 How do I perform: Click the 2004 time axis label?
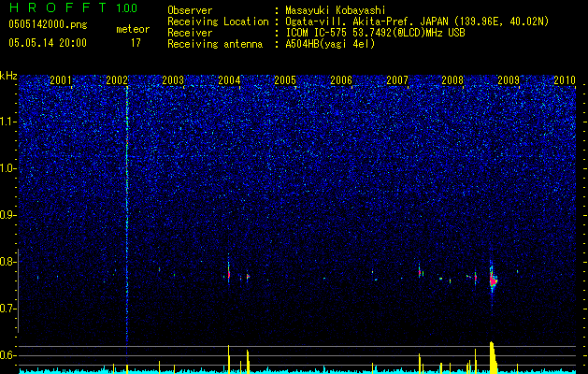pyautogui.click(x=229, y=79)
